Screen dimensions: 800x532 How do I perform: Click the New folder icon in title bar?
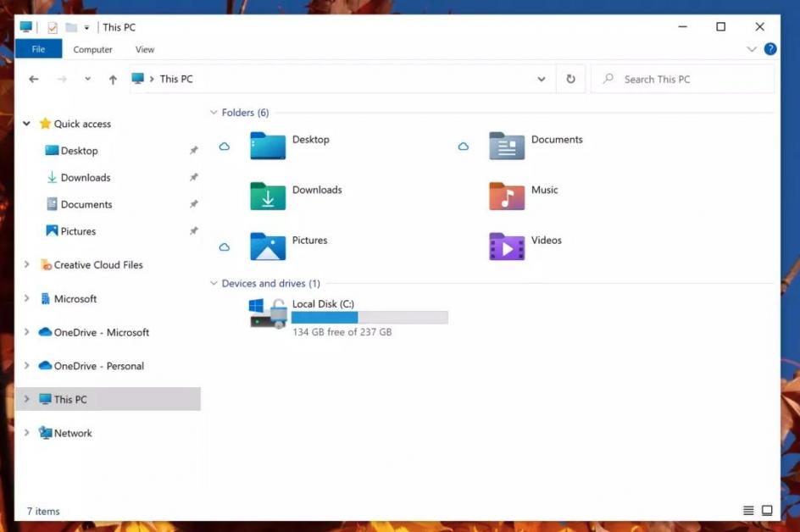click(71, 27)
